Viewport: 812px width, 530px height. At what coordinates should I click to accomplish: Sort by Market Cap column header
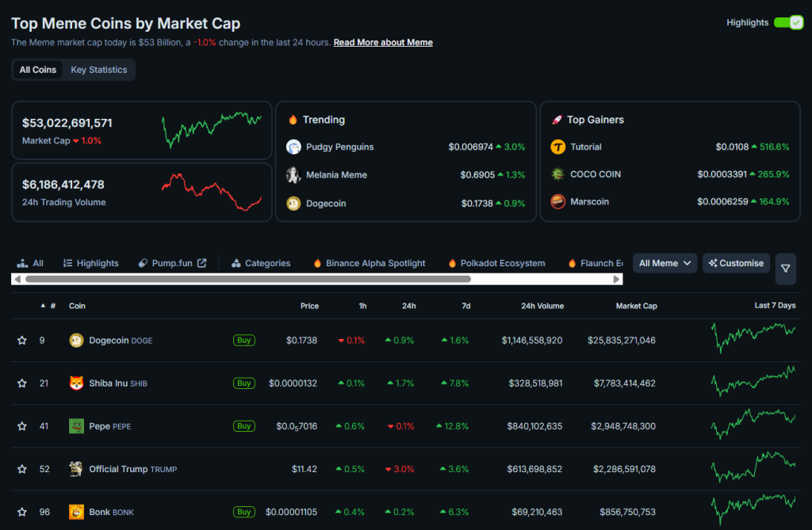click(x=637, y=306)
